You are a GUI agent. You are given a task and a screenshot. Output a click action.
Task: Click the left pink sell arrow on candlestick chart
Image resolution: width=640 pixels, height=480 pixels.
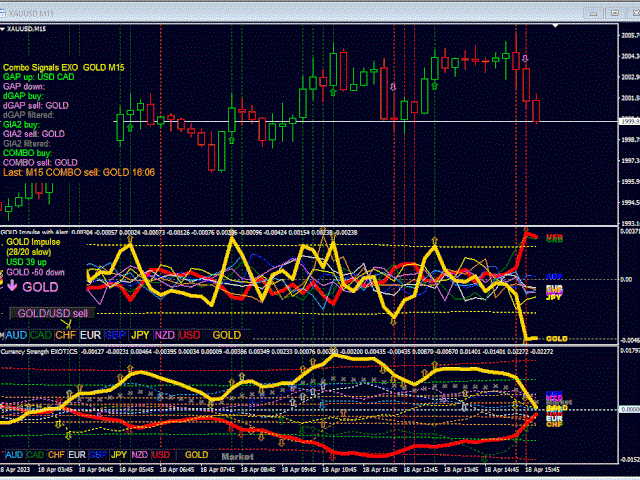pyautogui.click(x=391, y=86)
